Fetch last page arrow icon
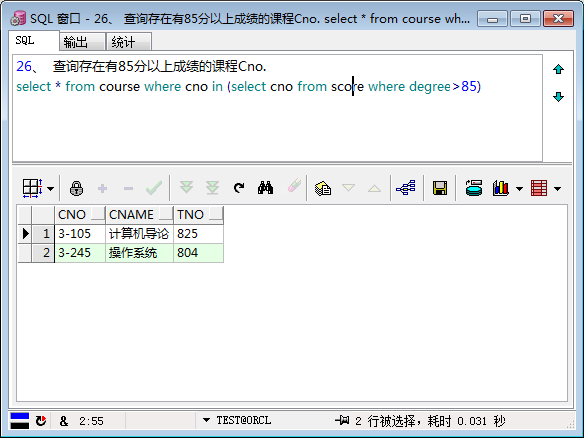Screen dimensions: 584x438 tap(212, 188)
